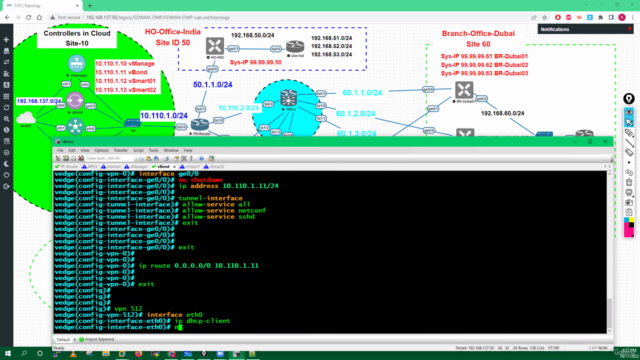The width and height of the screenshot is (640, 360).
Task: Toggle the eye visibility tool in drawing palette
Action: (629, 112)
